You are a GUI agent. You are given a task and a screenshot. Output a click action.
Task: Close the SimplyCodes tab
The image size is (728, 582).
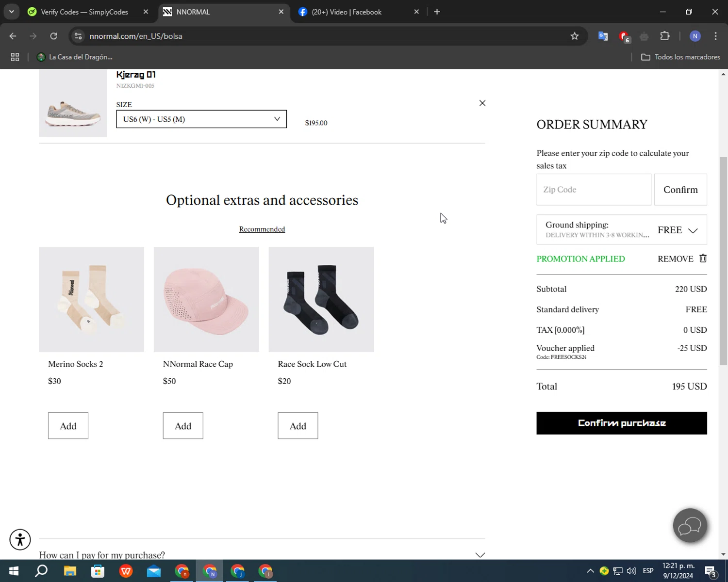(146, 12)
